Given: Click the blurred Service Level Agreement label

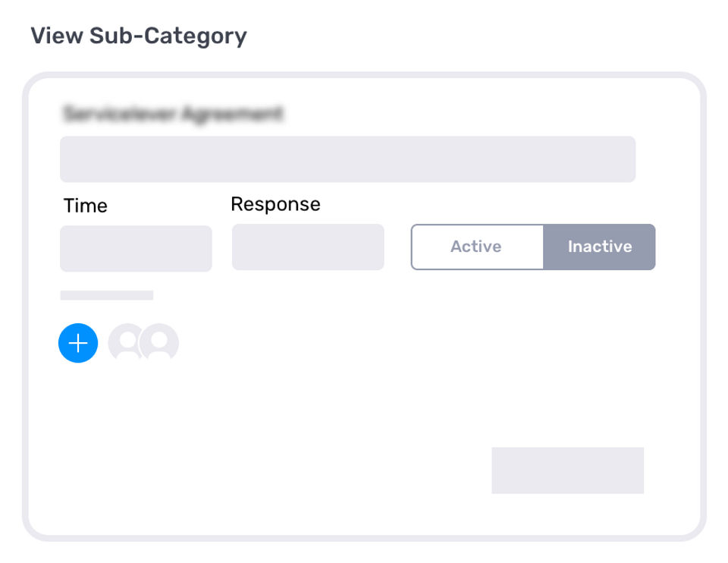Looking at the screenshot, I should (x=174, y=115).
